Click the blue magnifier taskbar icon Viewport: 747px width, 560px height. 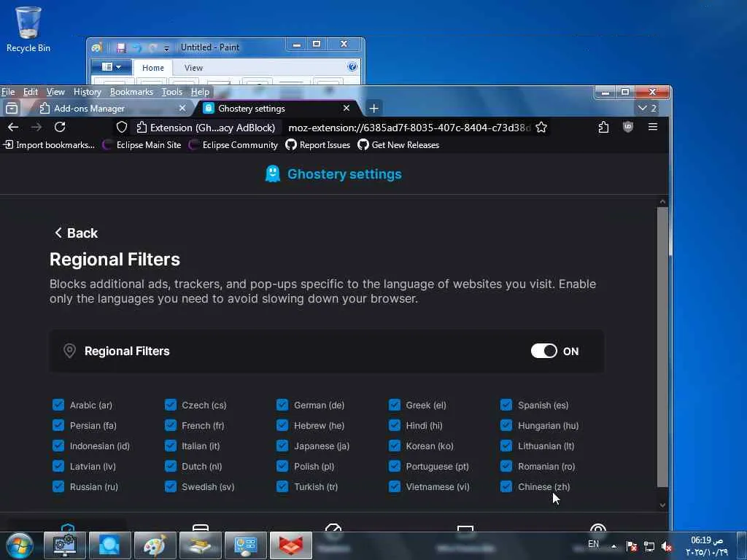pos(109,545)
